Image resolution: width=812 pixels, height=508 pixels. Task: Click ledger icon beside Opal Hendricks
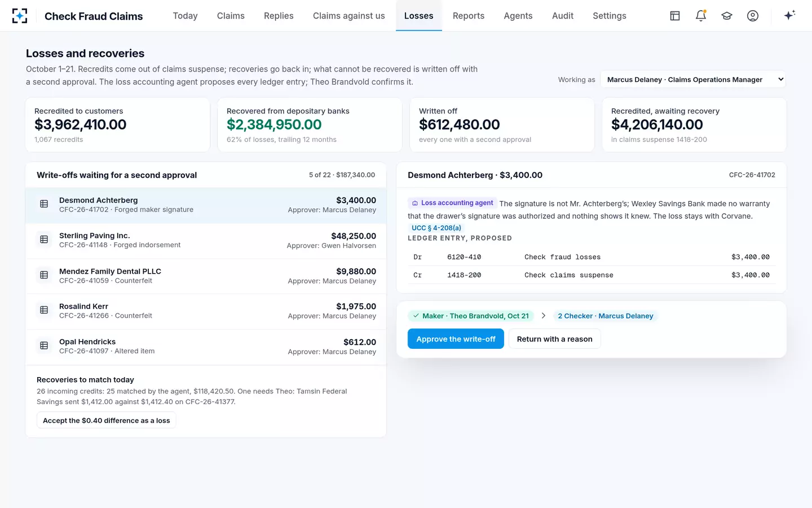[44, 345]
